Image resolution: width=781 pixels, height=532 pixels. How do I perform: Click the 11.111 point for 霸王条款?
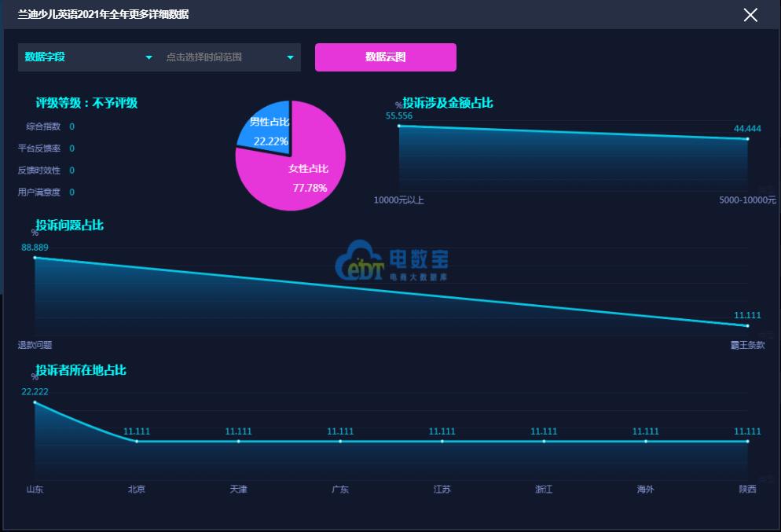pyautogui.click(x=747, y=326)
